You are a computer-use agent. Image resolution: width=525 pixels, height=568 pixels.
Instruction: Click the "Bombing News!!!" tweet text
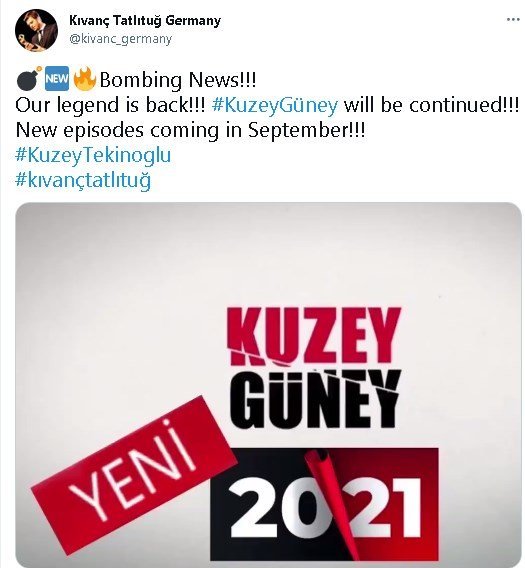click(x=178, y=80)
